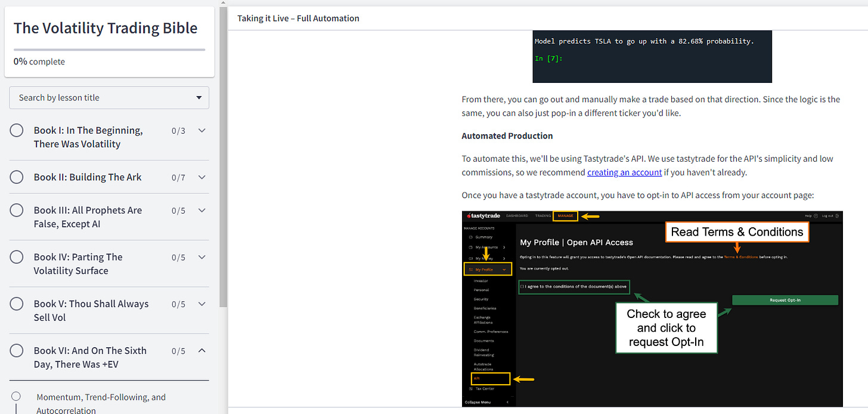Viewport: 868px width, 414px height.
Task: Click the Book III completion circle icon
Action: (17, 210)
